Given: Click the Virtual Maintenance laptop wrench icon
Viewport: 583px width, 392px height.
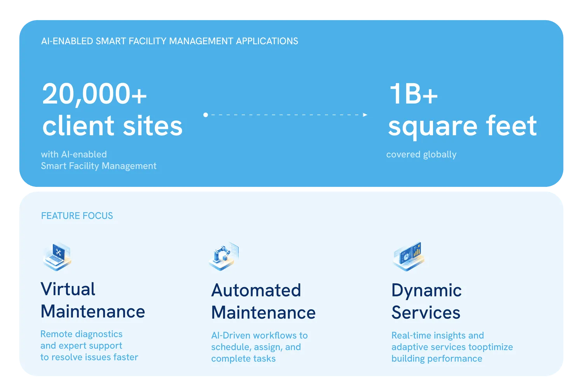Looking at the screenshot, I should [57, 256].
